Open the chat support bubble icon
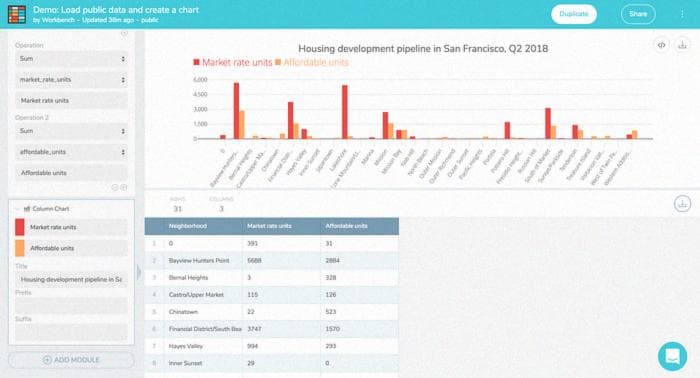The image size is (700, 378). (x=672, y=356)
